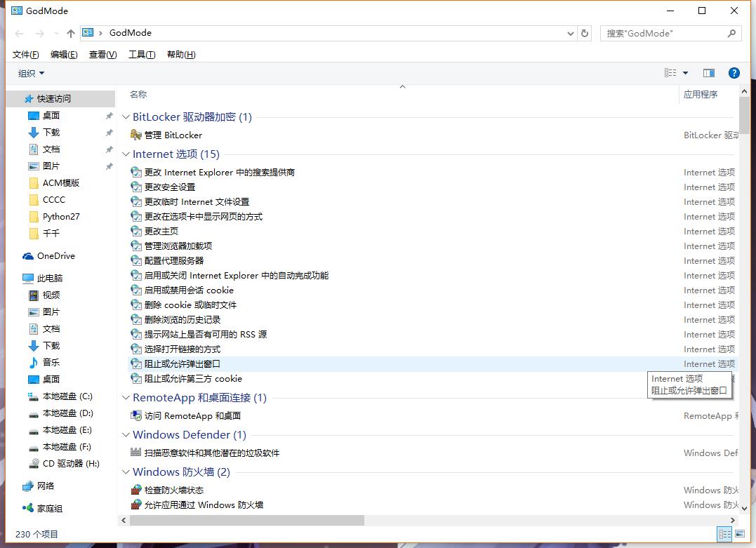
Task: Click the 家庭组 homegroup icon
Action: click(28, 508)
